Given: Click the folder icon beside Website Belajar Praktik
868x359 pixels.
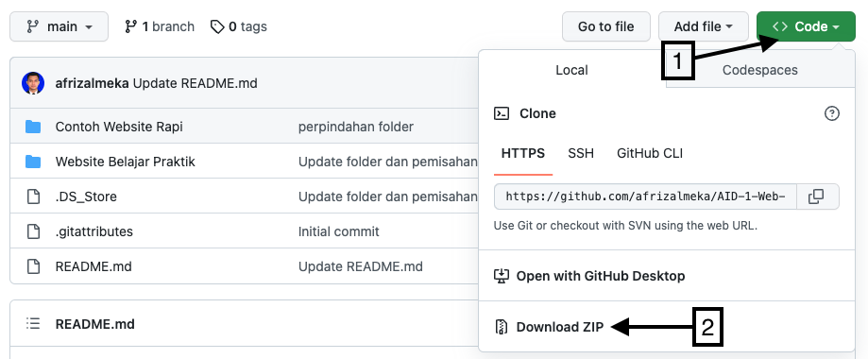Looking at the screenshot, I should [33, 162].
